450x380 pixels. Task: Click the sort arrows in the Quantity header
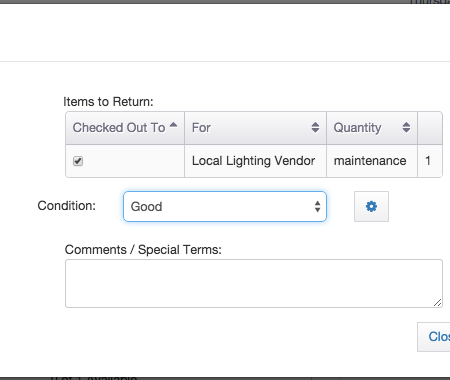406,127
